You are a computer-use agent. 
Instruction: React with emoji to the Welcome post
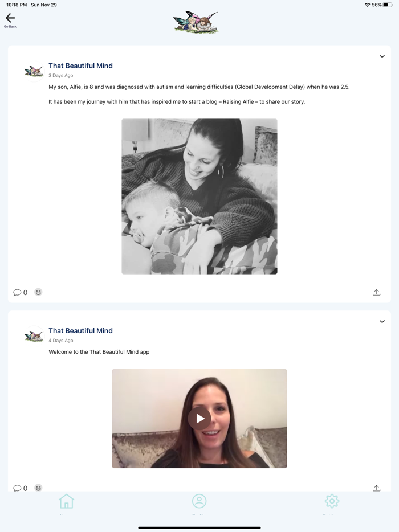pos(38,488)
